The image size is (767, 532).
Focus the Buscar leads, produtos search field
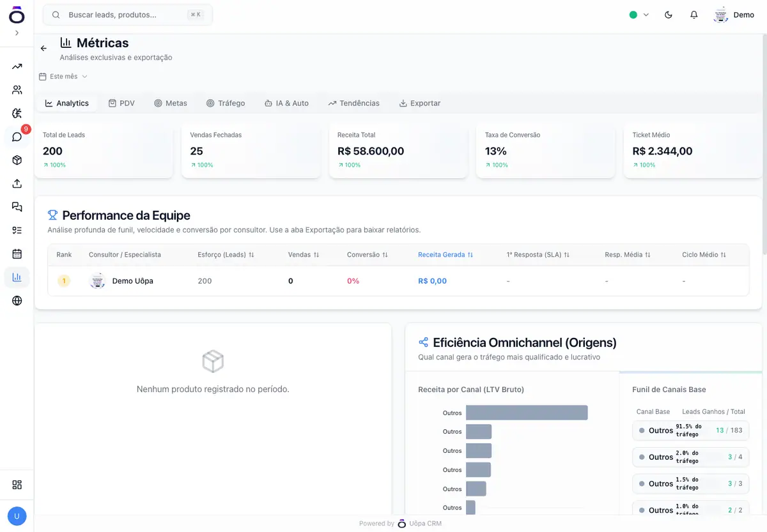tap(128, 15)
